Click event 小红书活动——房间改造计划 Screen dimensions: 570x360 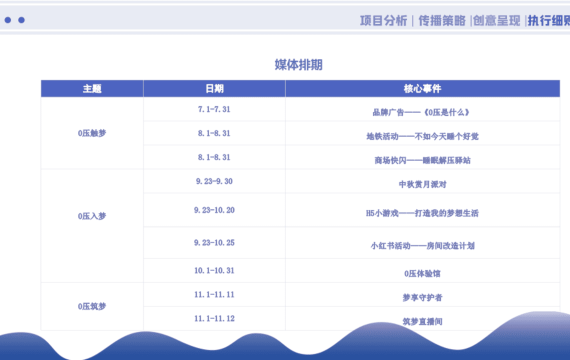click(x=422, y=246)
